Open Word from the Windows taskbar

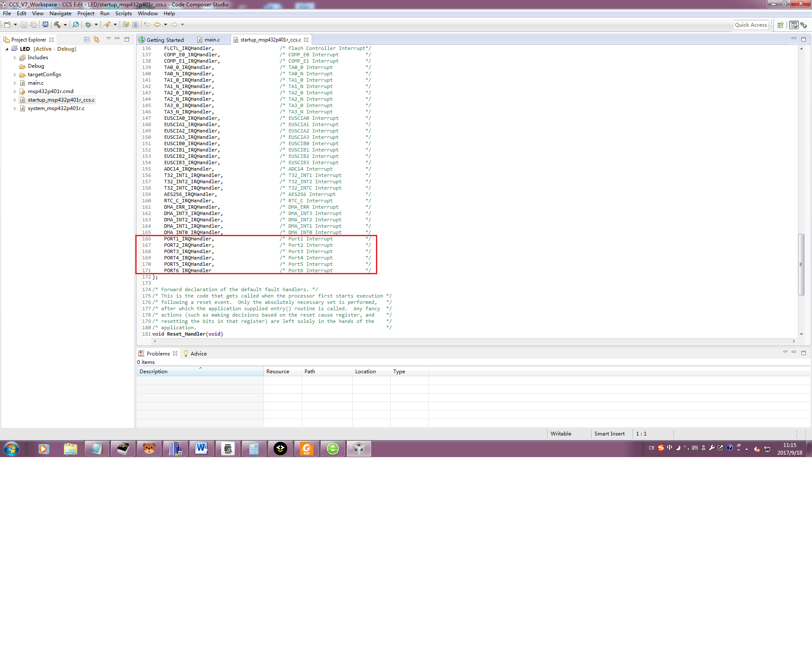202,449
